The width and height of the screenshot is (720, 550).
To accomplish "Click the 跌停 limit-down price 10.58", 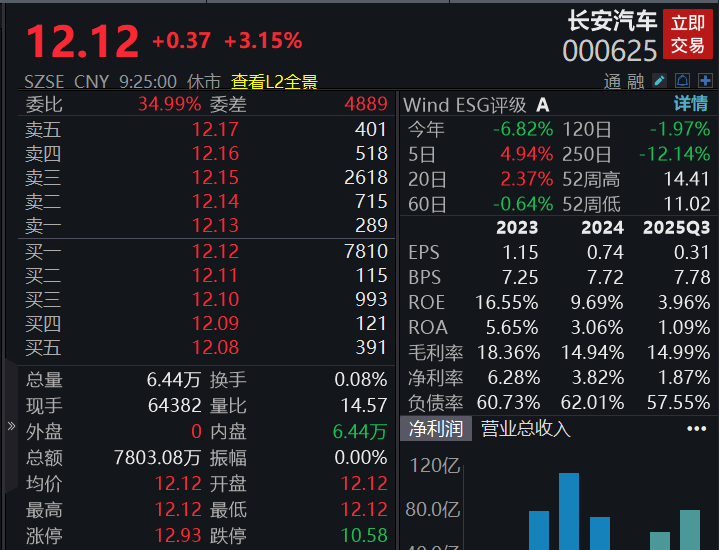I will click(364, 535).
